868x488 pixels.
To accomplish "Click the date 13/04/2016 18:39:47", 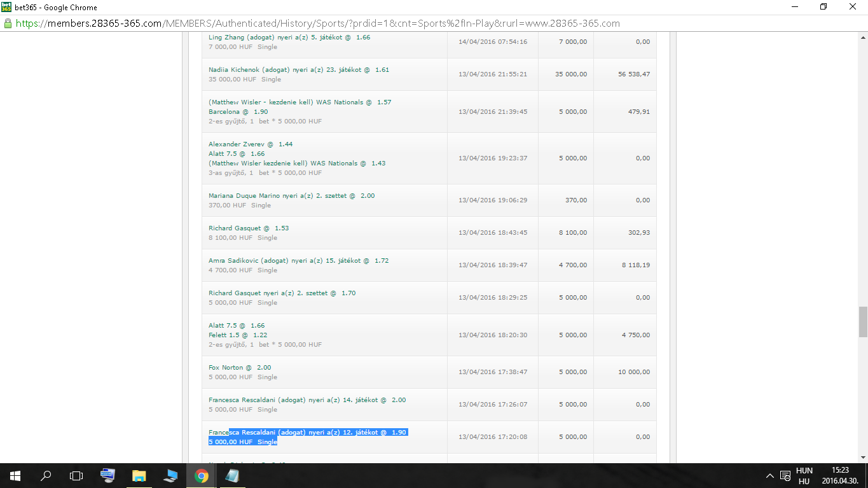I will [x=493, y=265].
